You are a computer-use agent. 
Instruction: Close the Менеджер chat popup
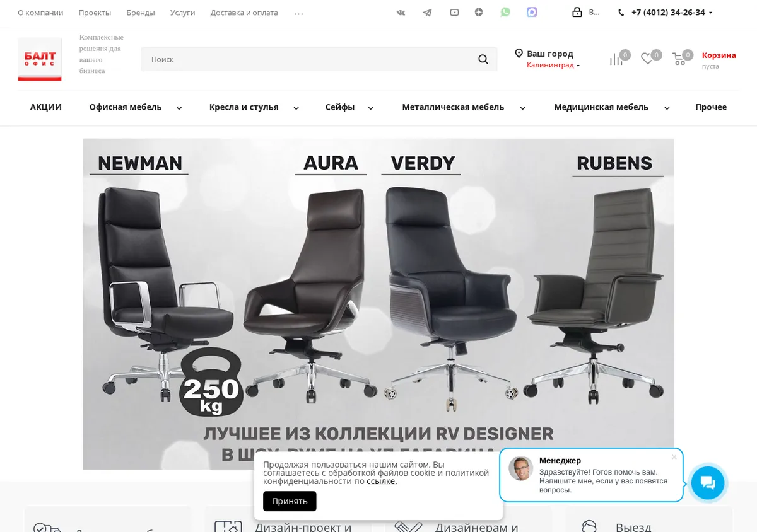[x=674, y=457]
